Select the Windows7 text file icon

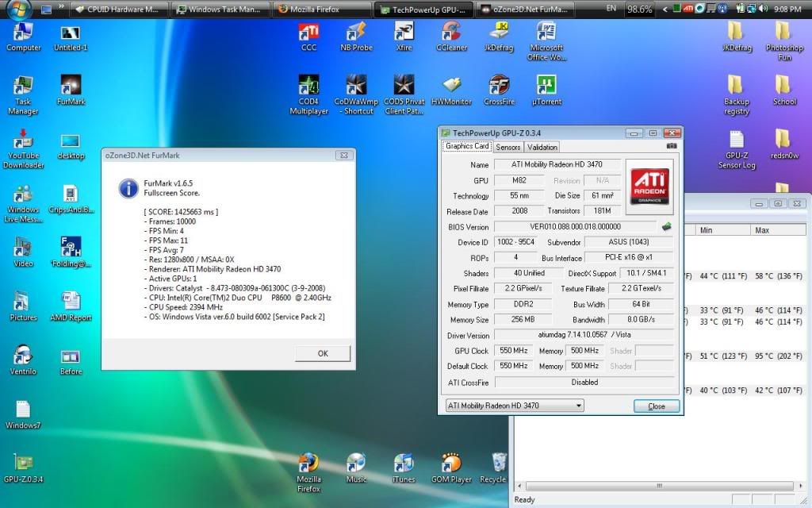pyautogui.click(x=23, y=414)
